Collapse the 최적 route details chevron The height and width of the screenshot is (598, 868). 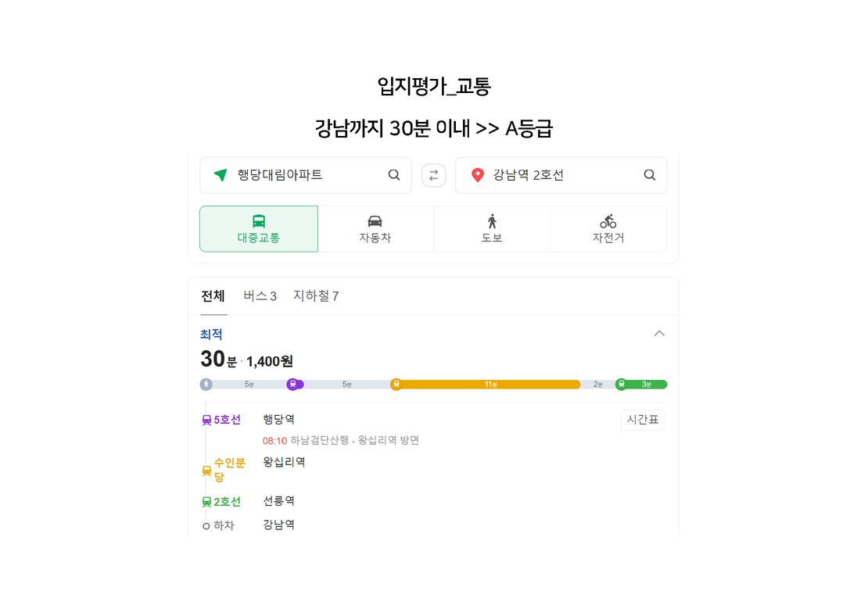pos(659,334)
